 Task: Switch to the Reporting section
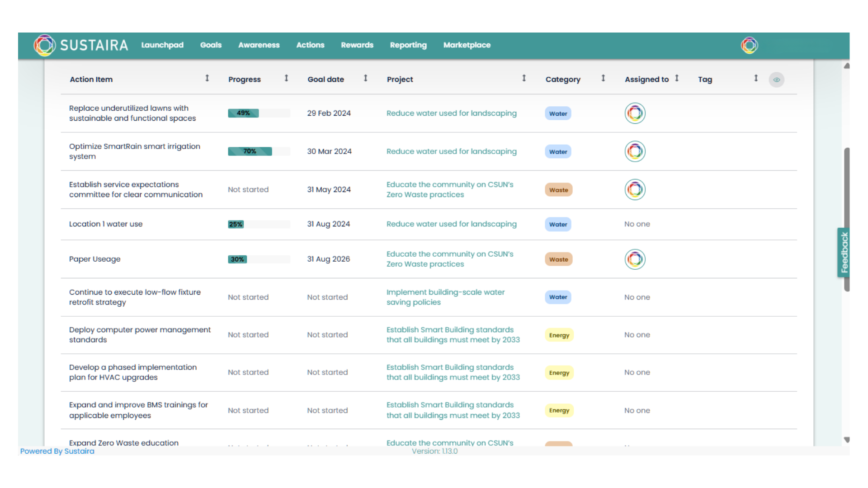(x=408, y=45)
